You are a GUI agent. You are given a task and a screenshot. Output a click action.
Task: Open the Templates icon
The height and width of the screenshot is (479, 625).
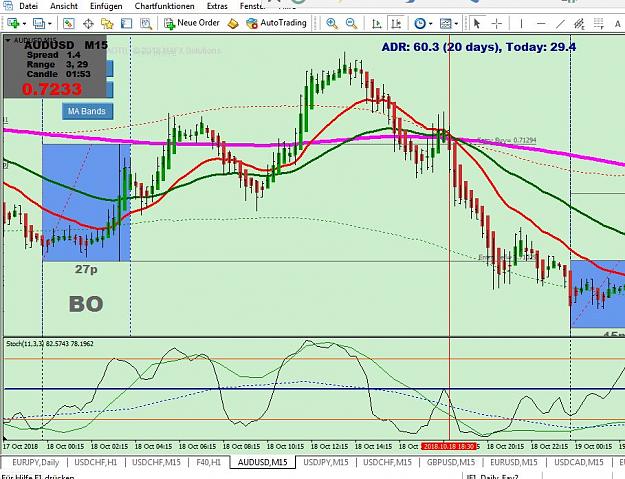(x=445, y=24)
